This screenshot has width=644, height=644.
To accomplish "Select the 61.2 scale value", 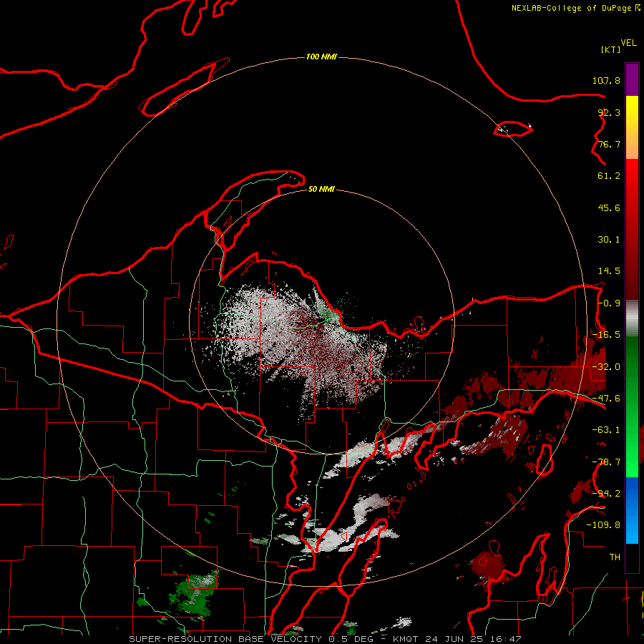I will coord(609,176).
